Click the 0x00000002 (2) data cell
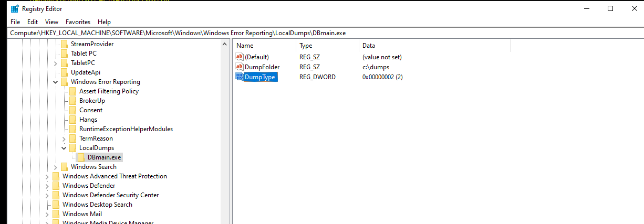The image size is (644, 224). [382, 77]
